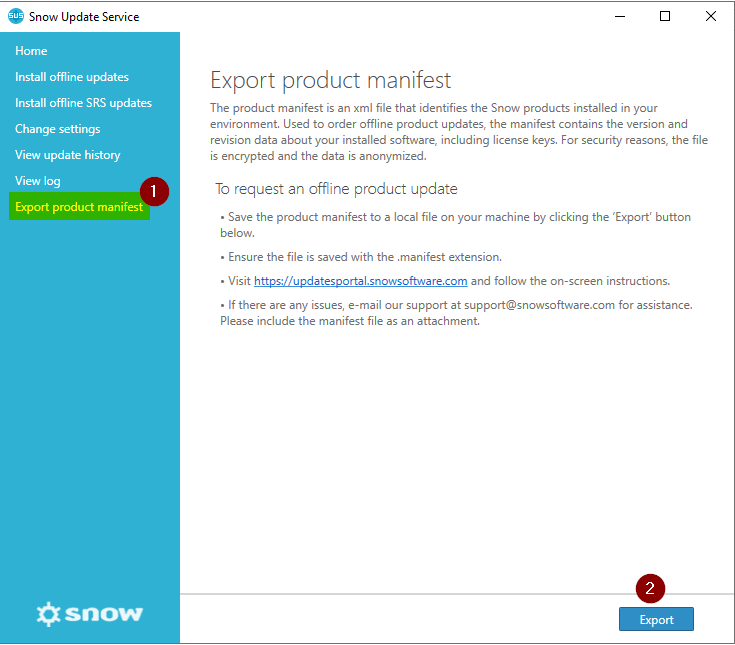This screenshot has height=645, width=735.
Task: Open the updatesportal.snowsoftware.com link
Action: point(360,281)
